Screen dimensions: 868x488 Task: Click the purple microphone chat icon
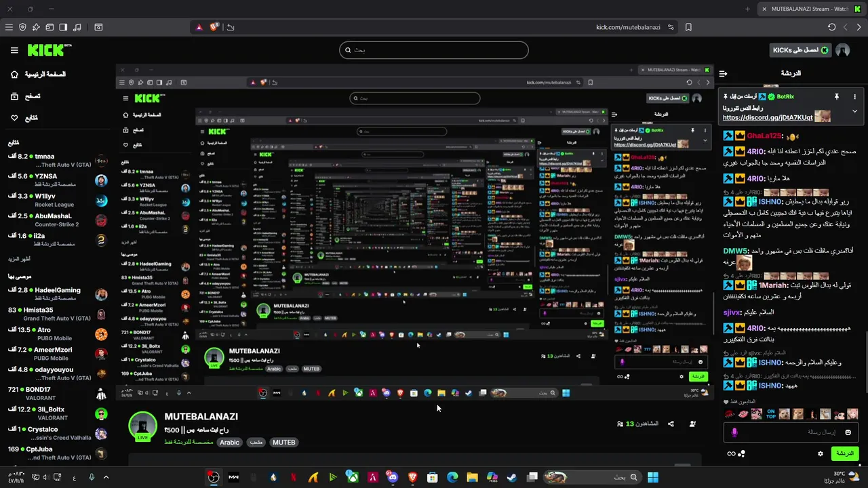click(734, 432)
